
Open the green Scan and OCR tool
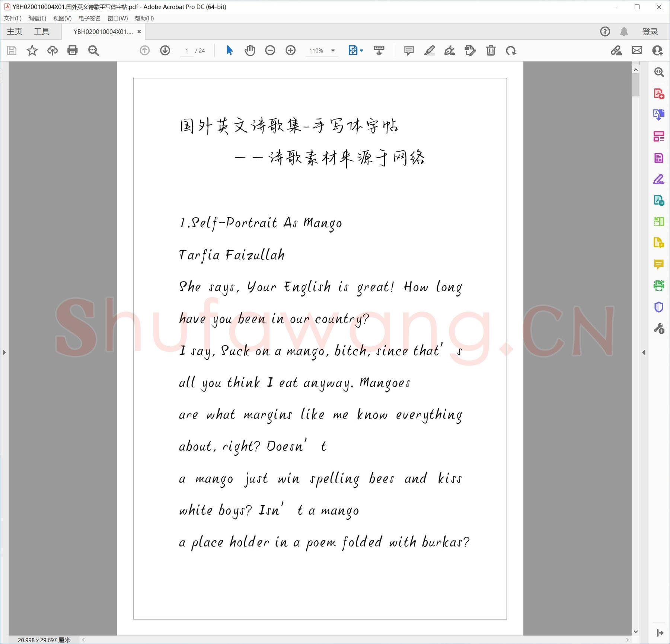tap(659, 286)
